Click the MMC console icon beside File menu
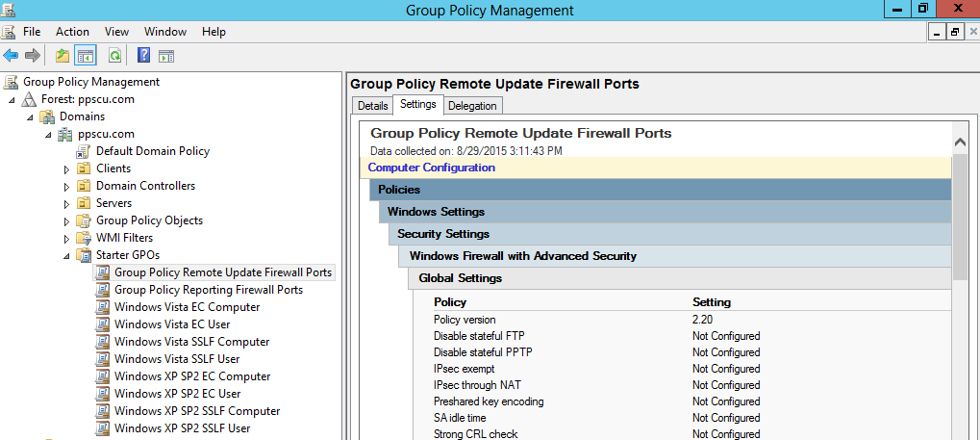 tap(8, 32)
